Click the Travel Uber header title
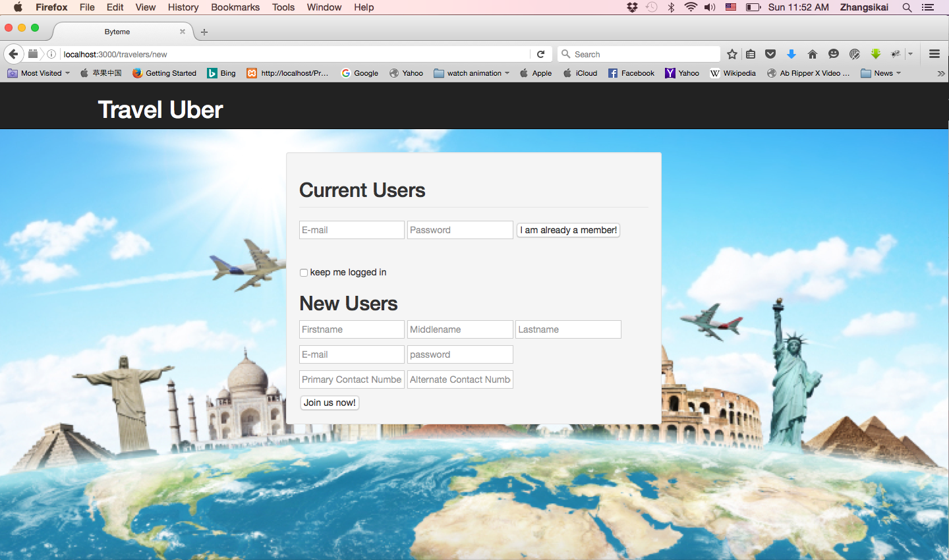Image resolution: width=949 pixels, height=560 pixels. point(160,109)
